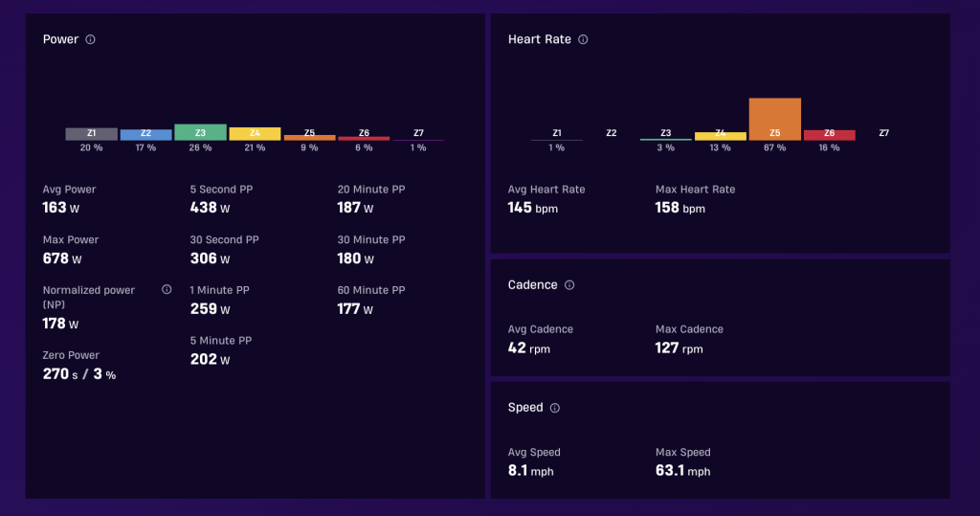Click the Max Speed value 63.1 mph
The width and height of the screenshot is (980, 516).
click(x=682, y=470)
